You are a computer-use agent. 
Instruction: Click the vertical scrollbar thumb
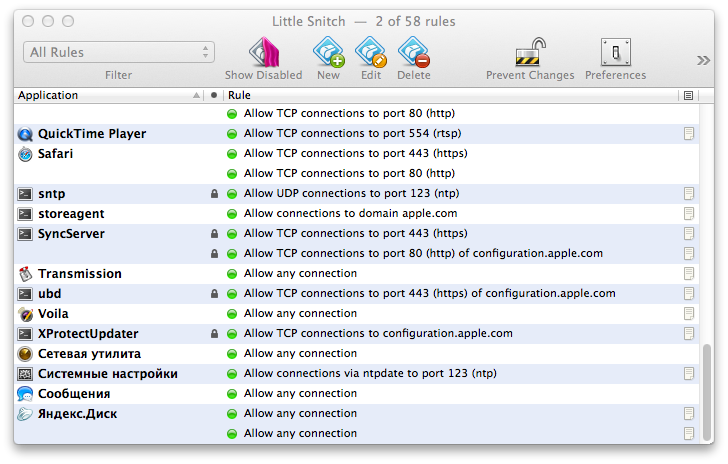click(x=708, y=390)
